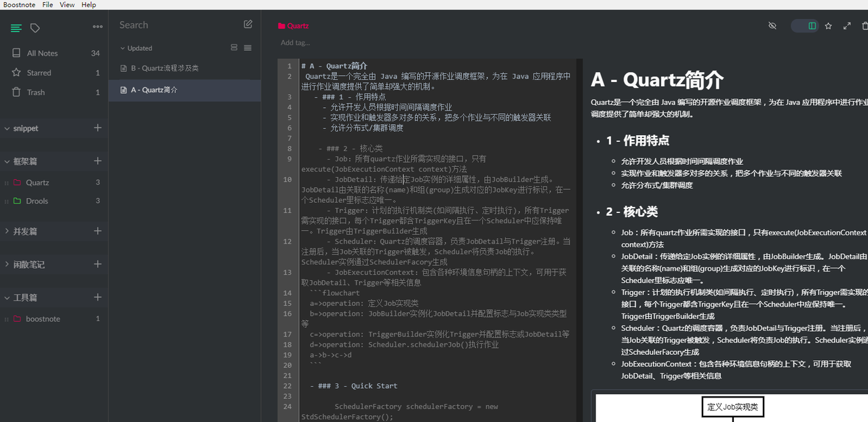Click the Add tag field

point(296,43)
